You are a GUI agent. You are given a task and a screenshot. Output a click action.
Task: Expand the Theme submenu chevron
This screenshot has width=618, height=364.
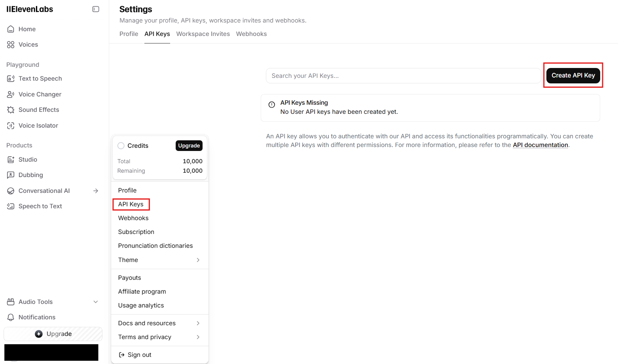tap(198, 260)
